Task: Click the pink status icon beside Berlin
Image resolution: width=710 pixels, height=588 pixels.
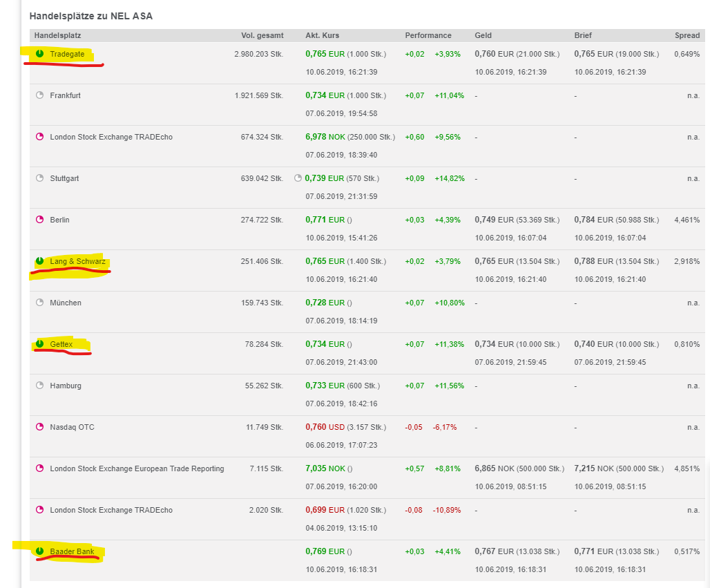Action: tap(39, 220)
